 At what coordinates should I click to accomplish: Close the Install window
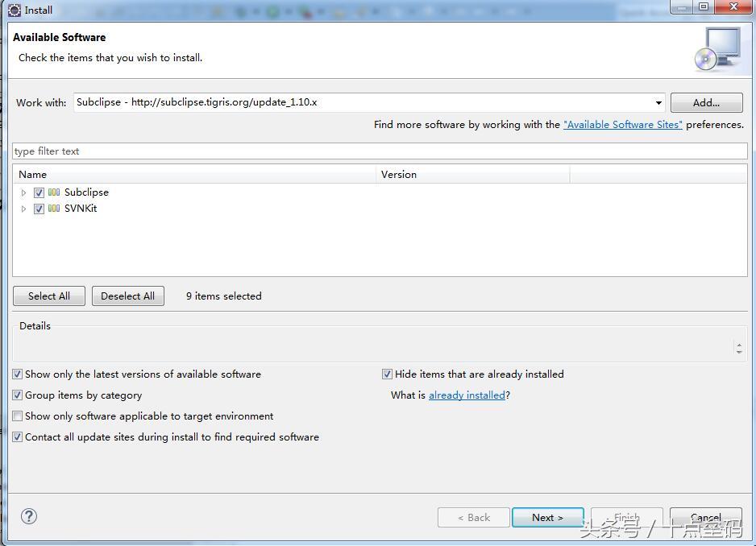tap(733, 6)
